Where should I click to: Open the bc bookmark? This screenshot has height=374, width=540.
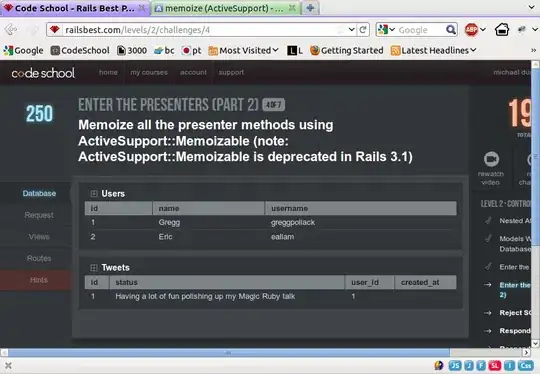tap(164, 50)
